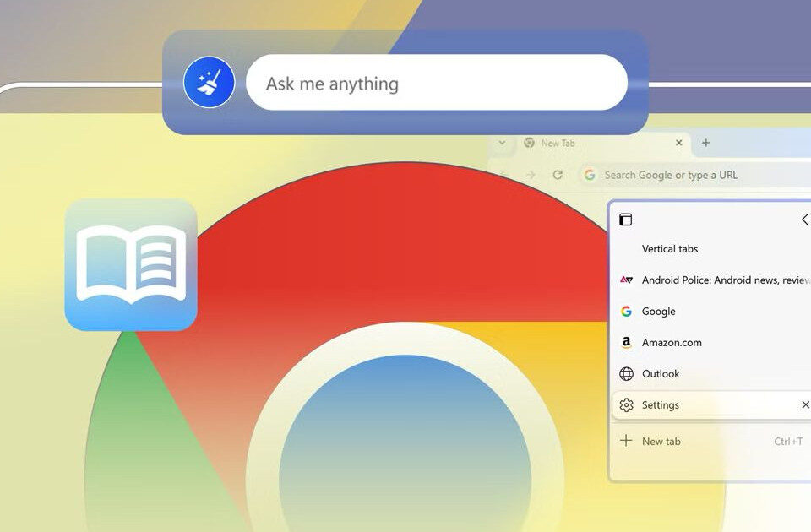Collapse the vertical tabs panel with the chevron
This screenshot has height=532, width=811.
coord(804,220)
